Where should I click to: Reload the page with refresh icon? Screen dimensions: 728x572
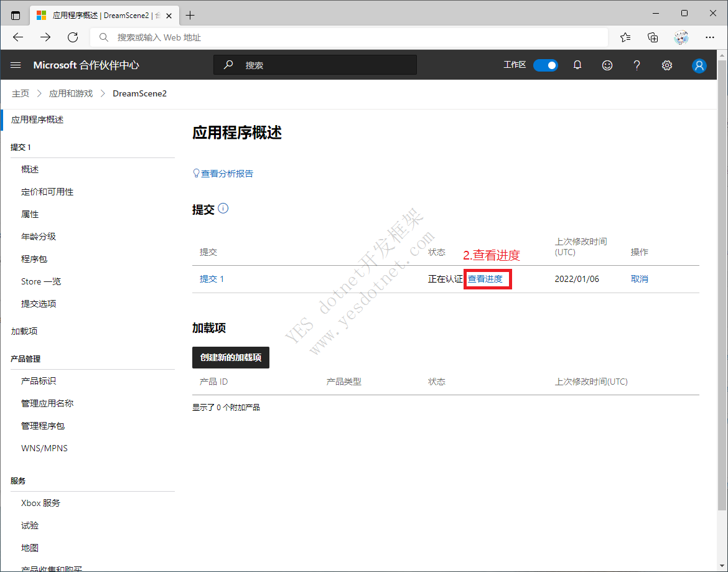coord(73,37)
